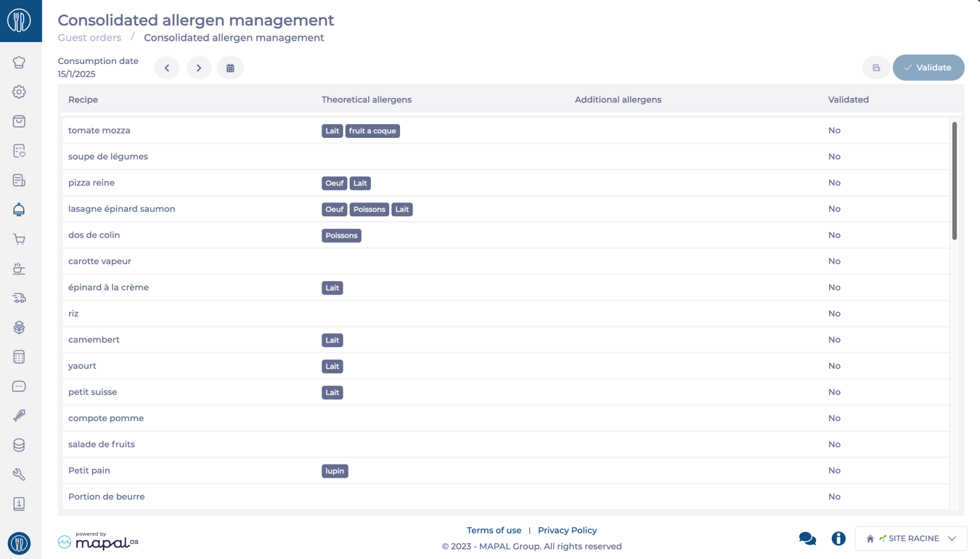Click the fruit a coque allergen tag
Viewport: 980px width, 559px height.
[x=372, y=131]
